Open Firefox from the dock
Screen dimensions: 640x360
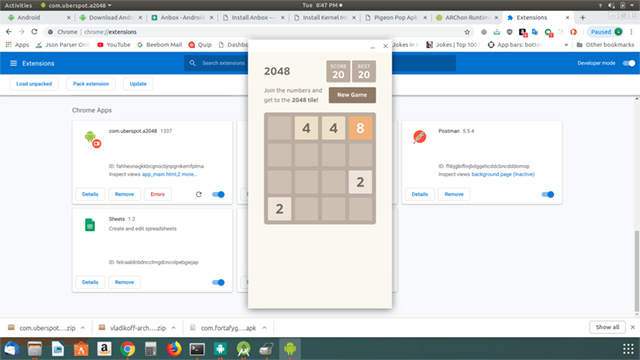point(174,349)
